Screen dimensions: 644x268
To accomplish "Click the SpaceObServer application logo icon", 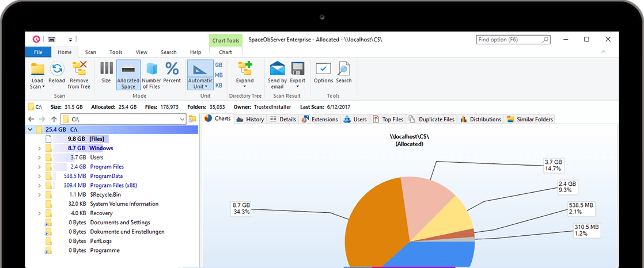I will click(36, 39).
